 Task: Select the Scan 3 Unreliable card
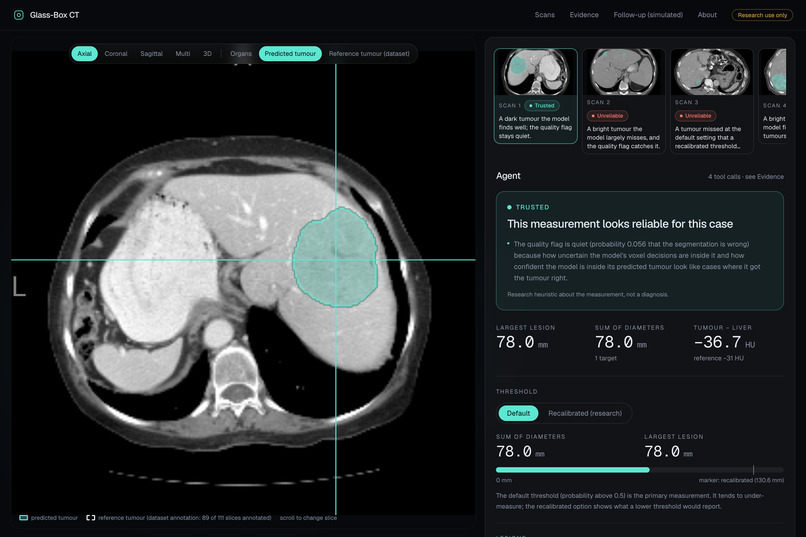coord(712,101)
